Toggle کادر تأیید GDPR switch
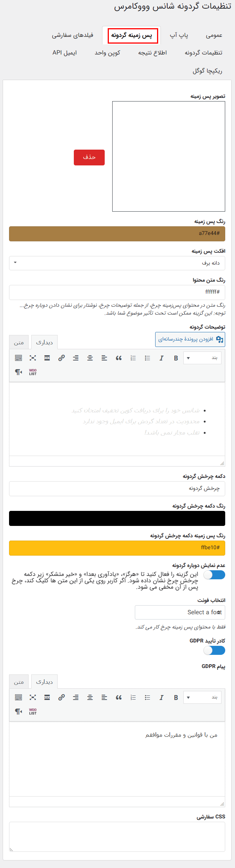235x868 pixels. coord(214,650)
